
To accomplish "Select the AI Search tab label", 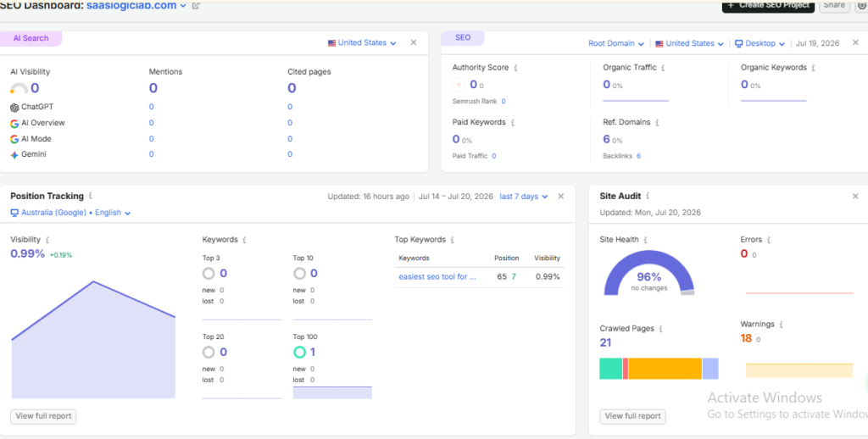I will coord(31,38).
